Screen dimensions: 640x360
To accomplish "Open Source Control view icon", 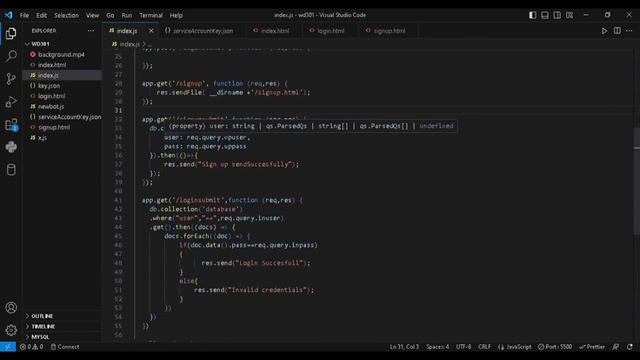I will 11,79.
